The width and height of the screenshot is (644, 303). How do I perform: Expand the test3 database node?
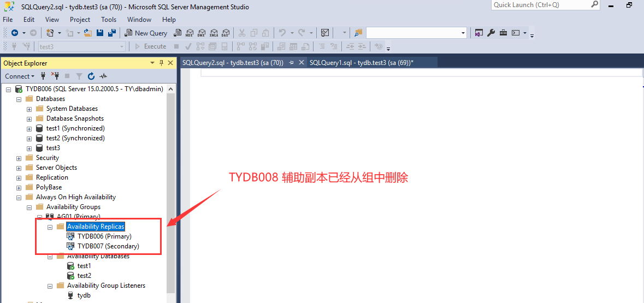point(29,148)
